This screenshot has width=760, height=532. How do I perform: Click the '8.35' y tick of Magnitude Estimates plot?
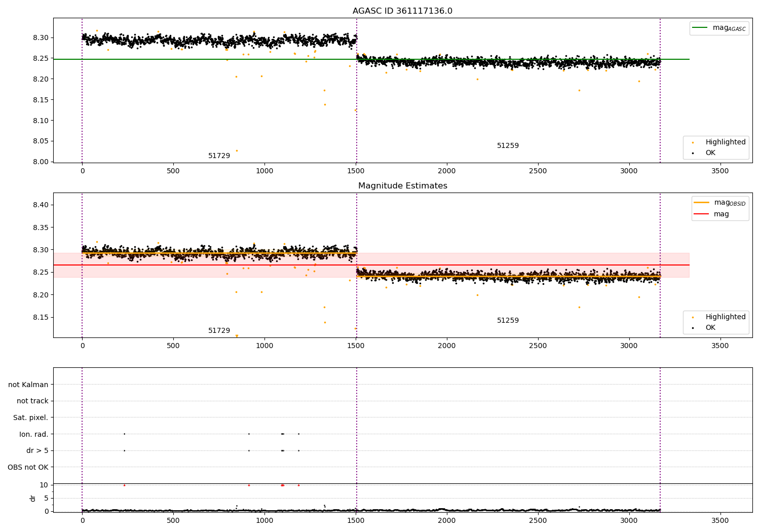(41, 227)
